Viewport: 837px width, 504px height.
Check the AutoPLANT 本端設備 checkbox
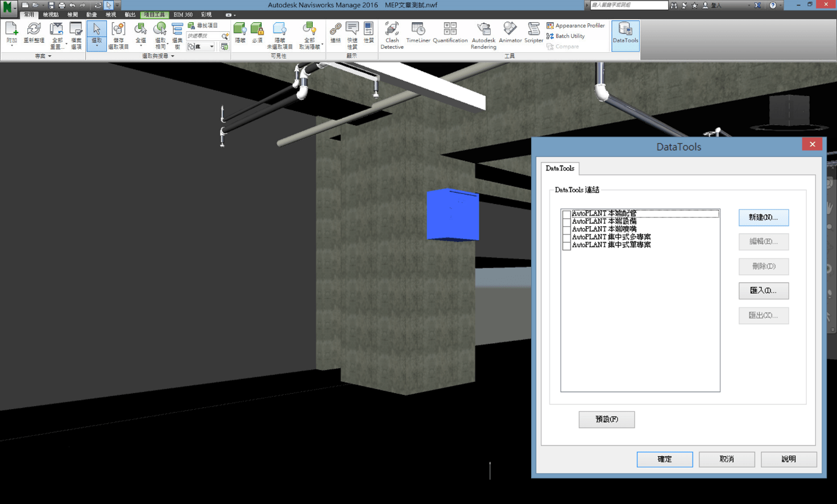pyautogui.click(x=566, y=222)
